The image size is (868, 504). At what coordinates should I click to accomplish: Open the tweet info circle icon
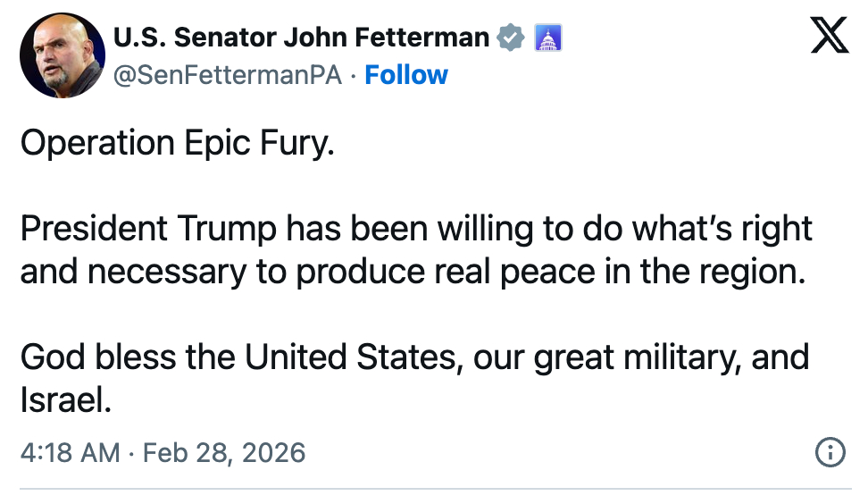830,452
